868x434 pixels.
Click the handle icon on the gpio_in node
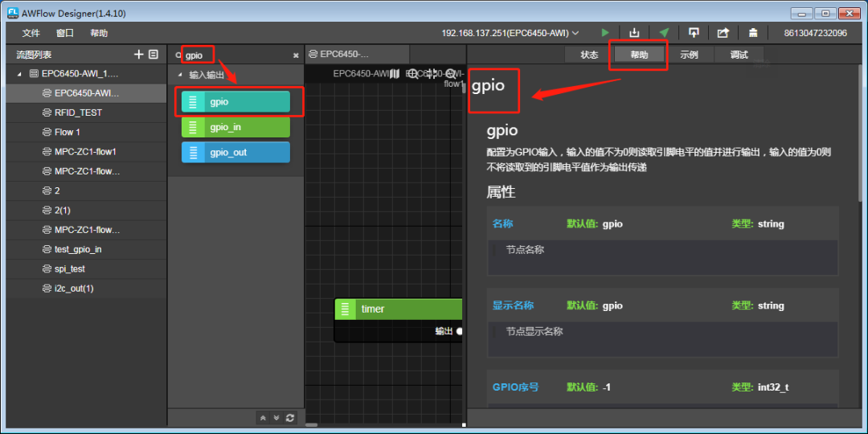(x=193, y=127)
